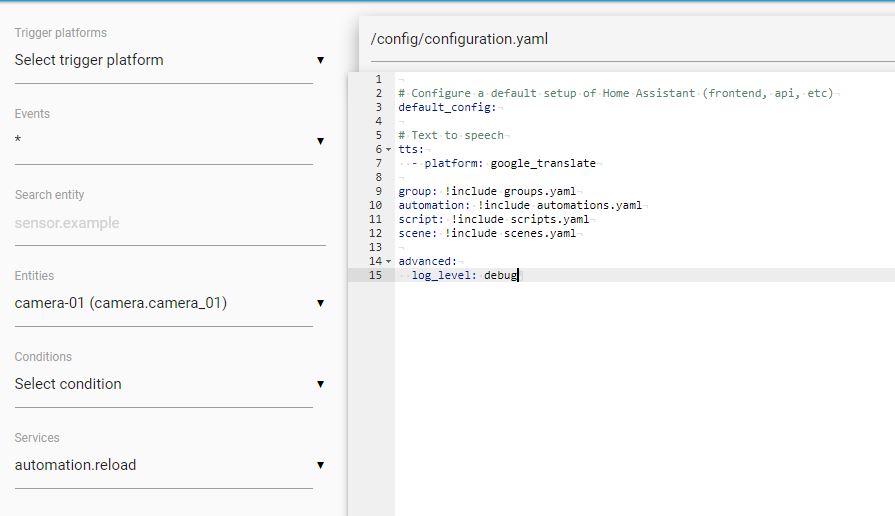This screenshot has width=895, height=516.
Task: Click the /config/configuration.yaml file path header
Action: pos(459,40)
